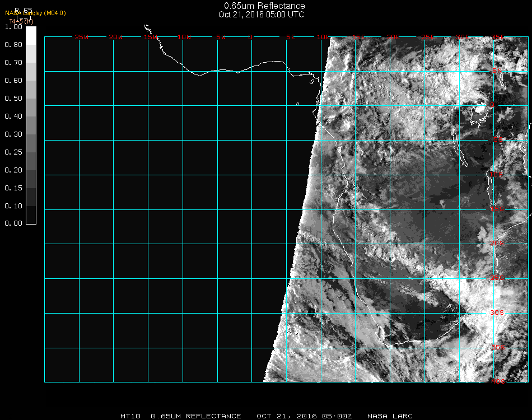Click the 0.10 scale label
Viewport: 532px width, 420px height.
point(13,206)
